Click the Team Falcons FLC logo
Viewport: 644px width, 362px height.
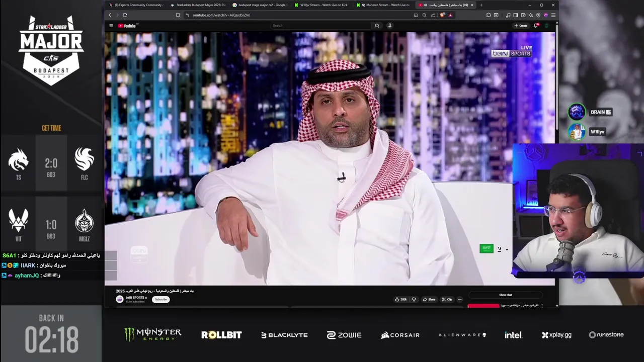coord(84,159)
